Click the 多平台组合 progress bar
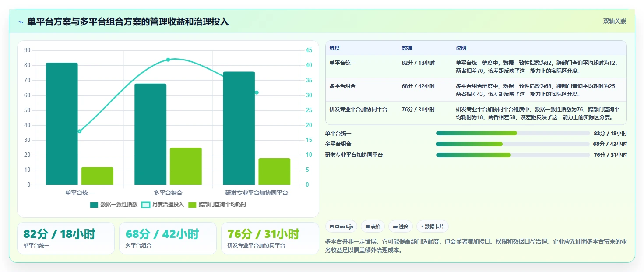The image size is (644, 272). [513, 144]
